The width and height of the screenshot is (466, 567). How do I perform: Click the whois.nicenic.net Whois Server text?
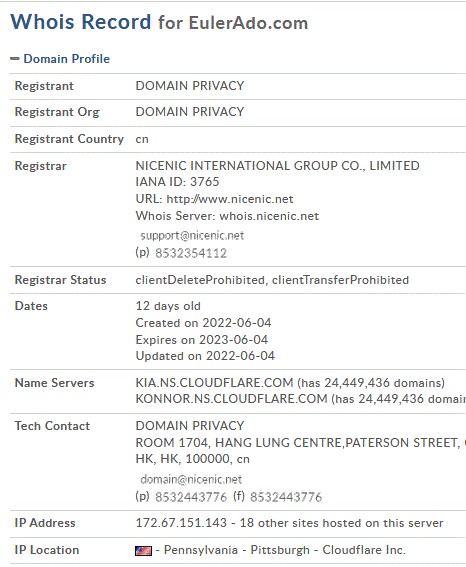pyautogui.click(x=269, y=216)
